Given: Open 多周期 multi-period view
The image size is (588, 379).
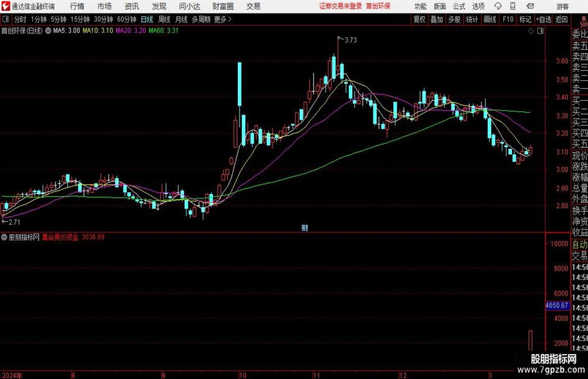Looking at the screenshot, I should [x=200, y=19].
